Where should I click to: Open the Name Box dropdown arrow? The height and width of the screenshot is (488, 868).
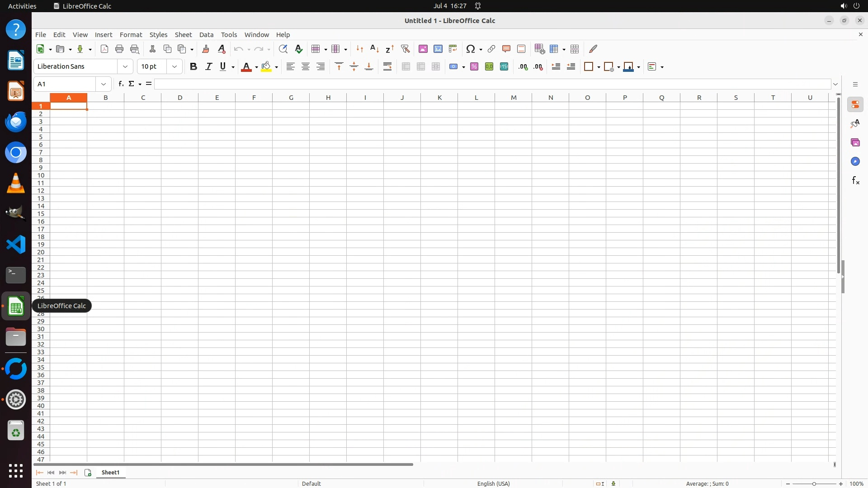pos(104,84)
